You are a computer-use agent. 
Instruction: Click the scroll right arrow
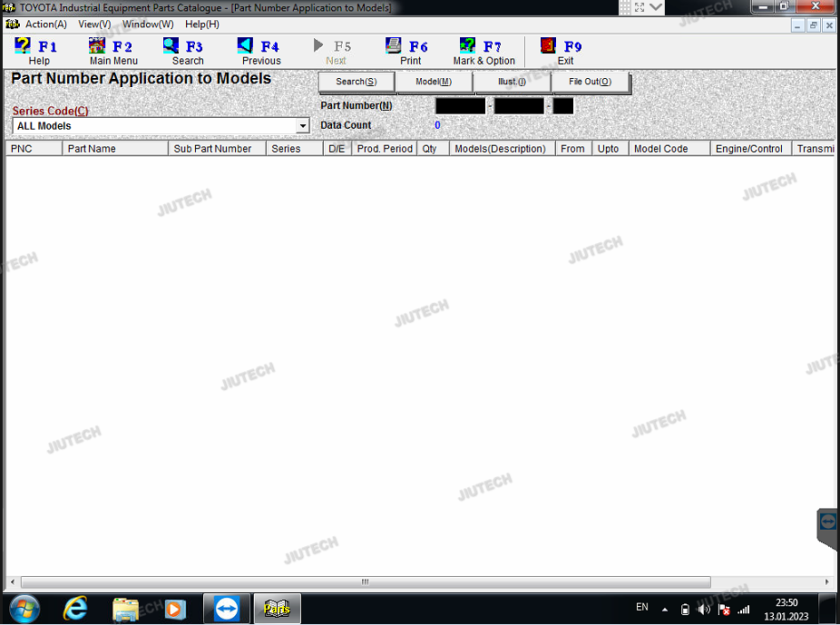[827, 581]
